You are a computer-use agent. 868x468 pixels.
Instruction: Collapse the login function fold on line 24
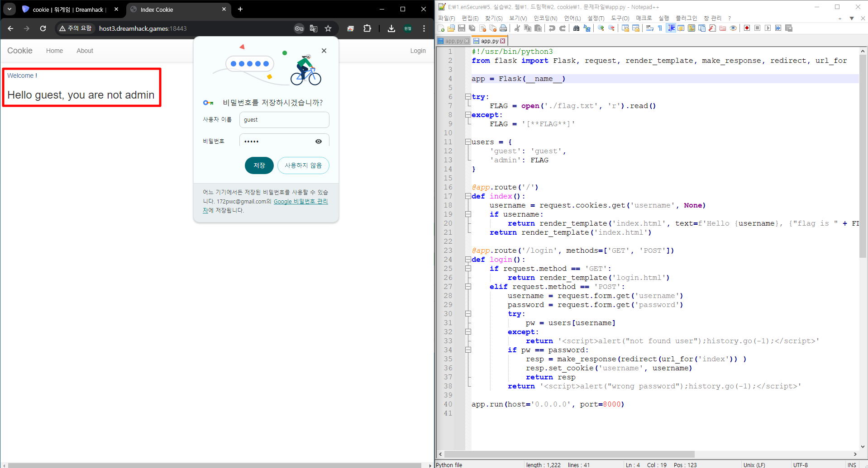tap(468, 260)
